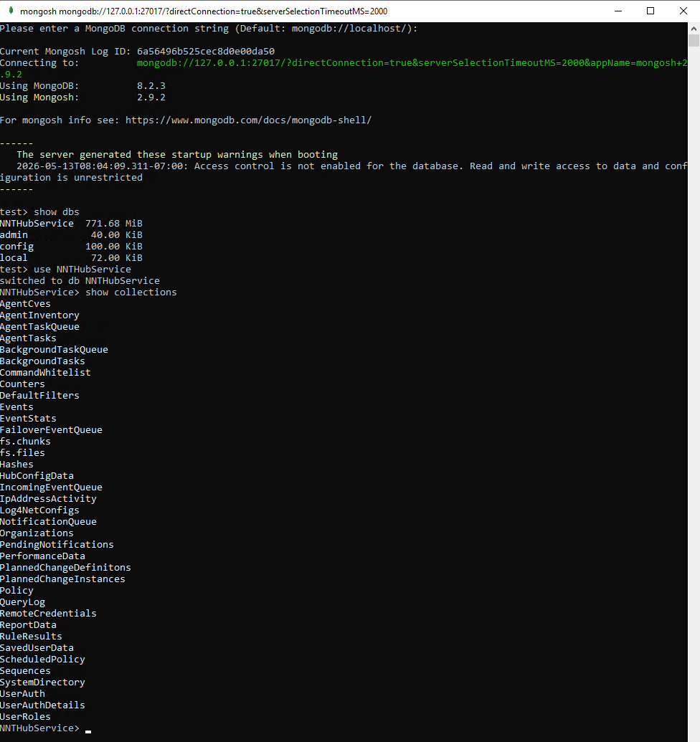Screen dimensions: 700x742
Task: Click the AgentTaskQueue collection name
Action: coord(39,326)
